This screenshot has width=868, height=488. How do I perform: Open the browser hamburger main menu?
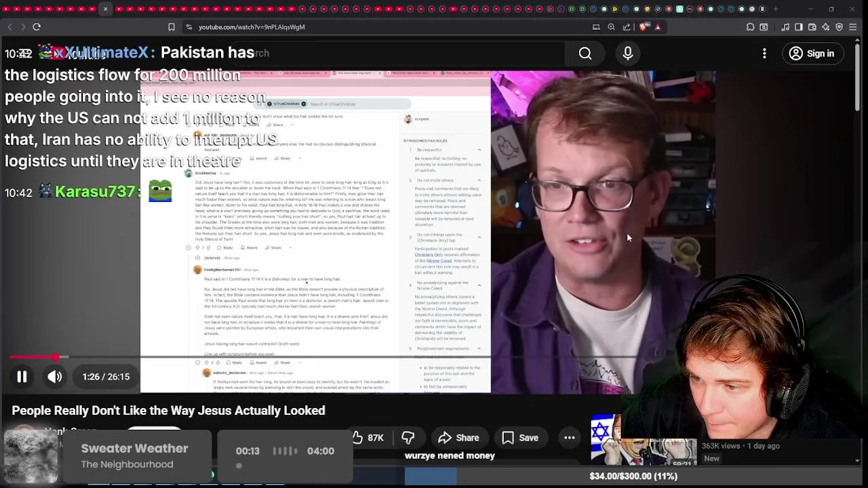pyautogui.click(x=853, y=27)
